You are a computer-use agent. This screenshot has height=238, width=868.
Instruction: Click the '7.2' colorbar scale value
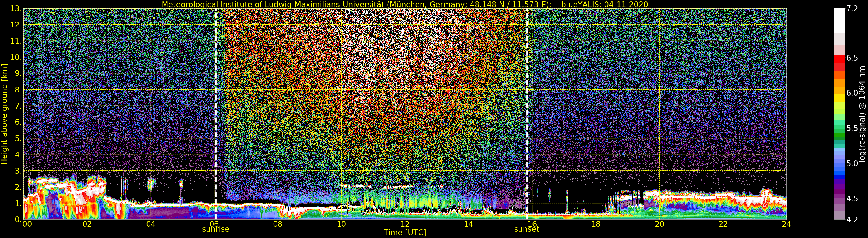852,9
